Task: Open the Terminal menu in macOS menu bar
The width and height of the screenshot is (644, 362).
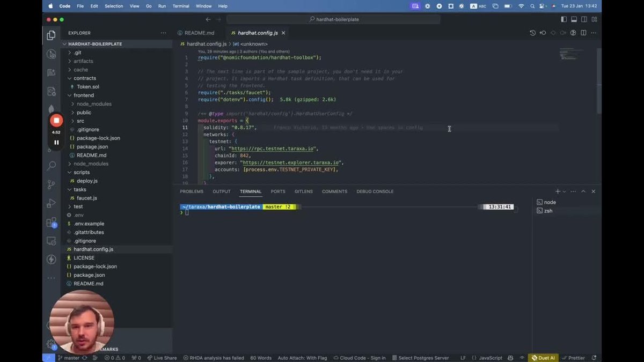Action: click(x=181, y=6)
